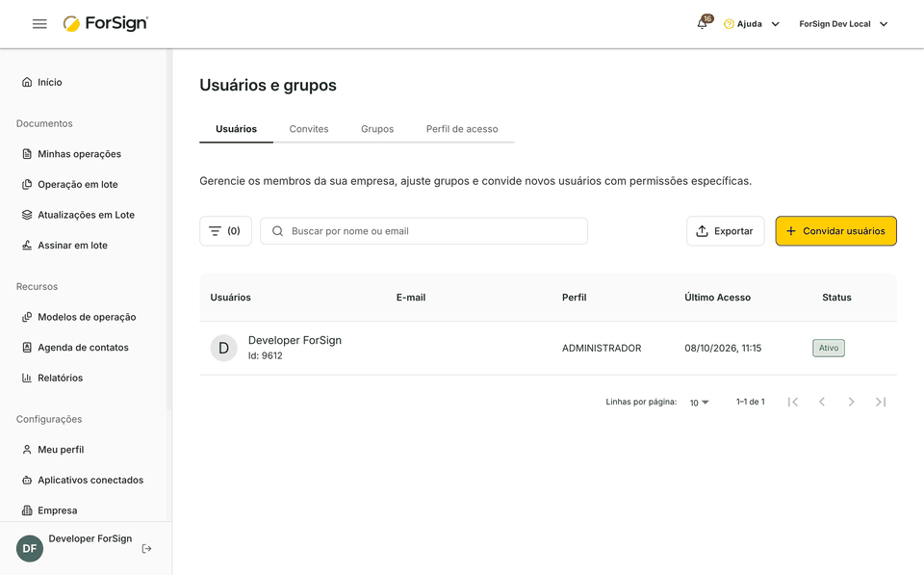924x575 pixels.
Task: Go to the first page
Action: coord(792,403)
